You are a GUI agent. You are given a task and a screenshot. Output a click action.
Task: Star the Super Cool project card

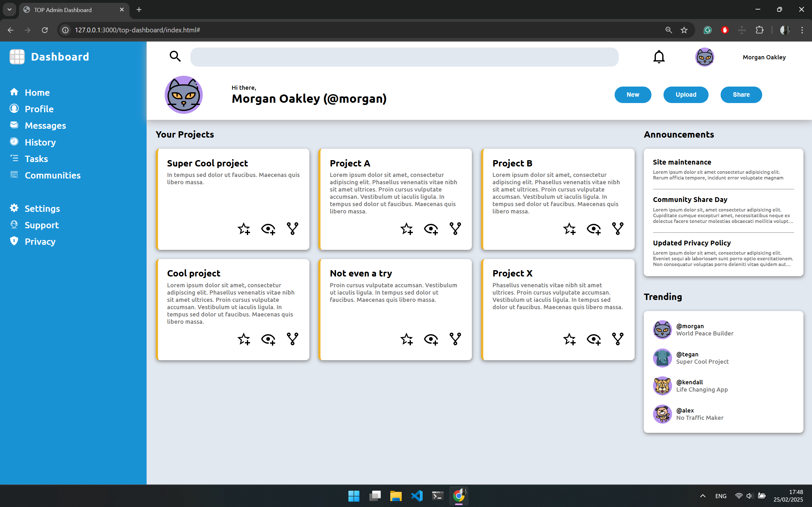[x=244, y=229]
